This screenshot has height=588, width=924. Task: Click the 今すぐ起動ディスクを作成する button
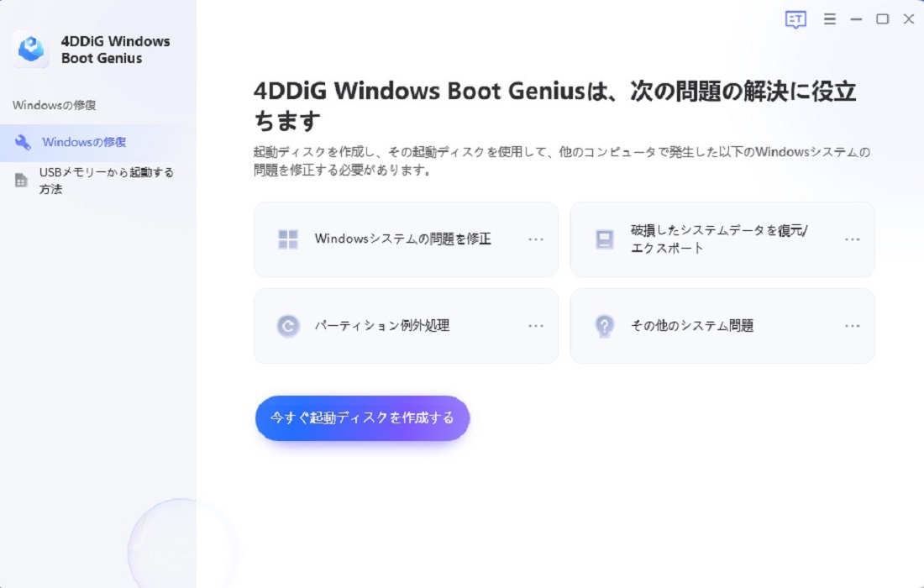362,417
